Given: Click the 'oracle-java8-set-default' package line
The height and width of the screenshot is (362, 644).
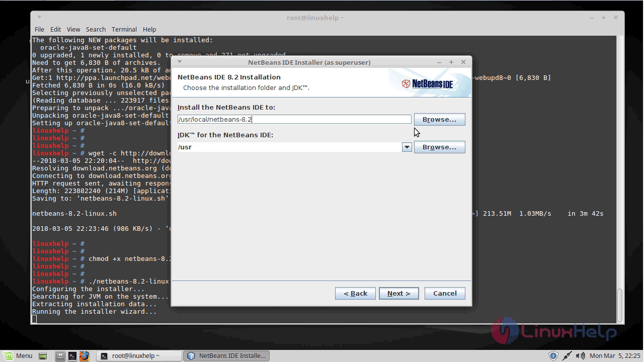Looking at the screenshot, I should point(89,47).
